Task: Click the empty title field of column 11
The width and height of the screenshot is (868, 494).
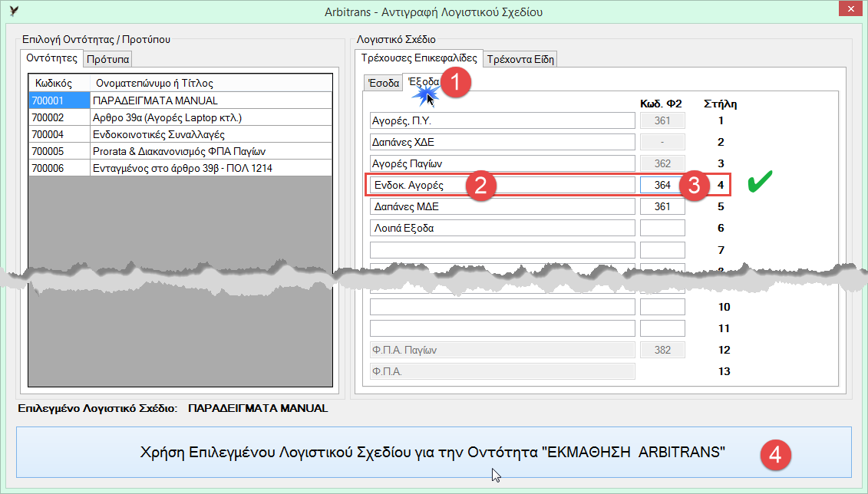Action: tap(502, 328)
